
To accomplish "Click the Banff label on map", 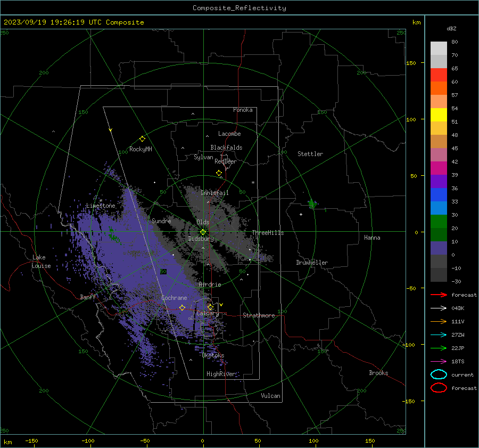I will pyautogui.click(x=88, y=297).
